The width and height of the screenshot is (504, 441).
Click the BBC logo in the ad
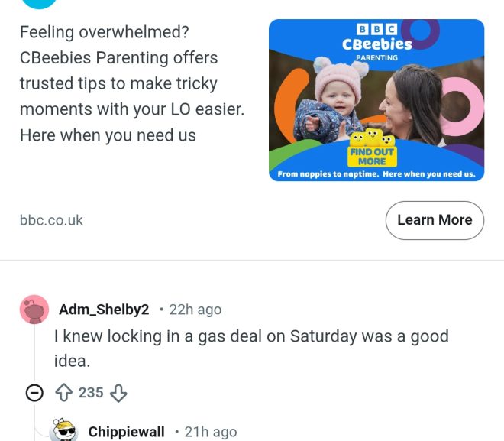click(x=376, y=29)
